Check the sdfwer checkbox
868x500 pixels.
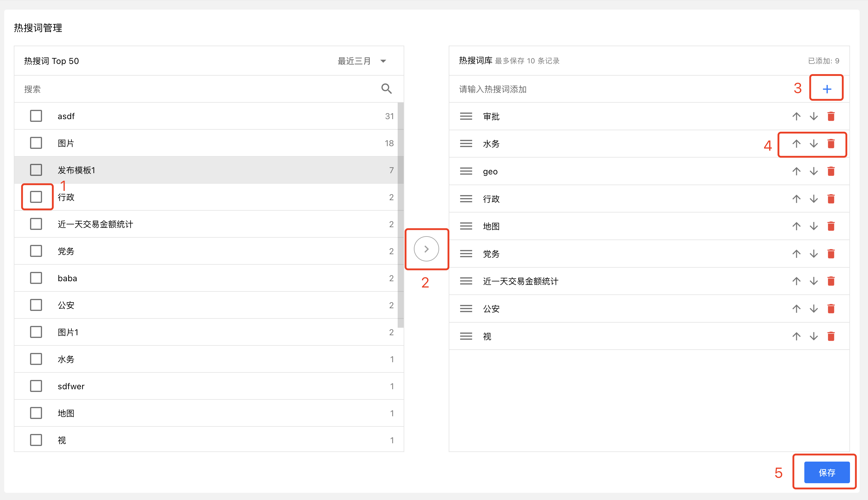tap(36, 386)
